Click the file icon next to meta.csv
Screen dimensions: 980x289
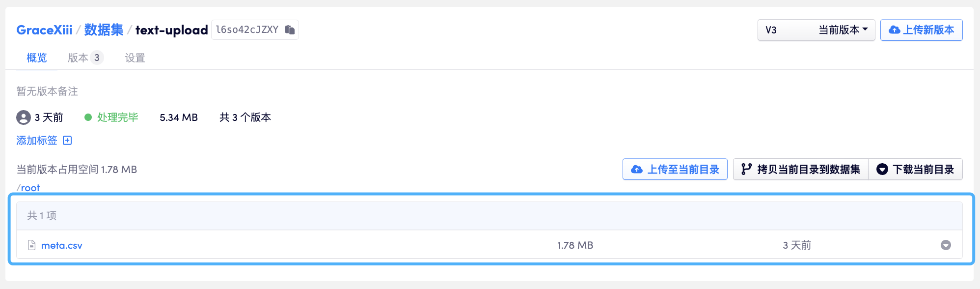[32, 245]
